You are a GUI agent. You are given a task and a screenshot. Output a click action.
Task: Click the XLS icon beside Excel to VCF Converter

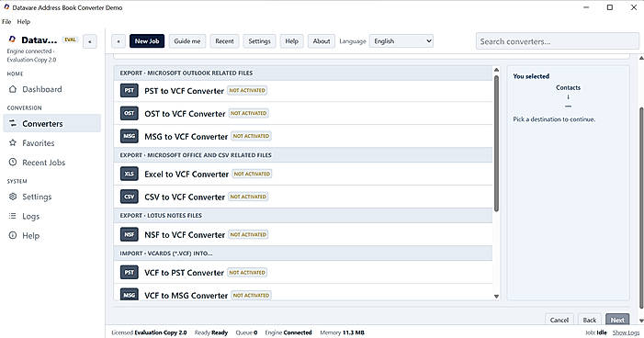tap(129, 174)
